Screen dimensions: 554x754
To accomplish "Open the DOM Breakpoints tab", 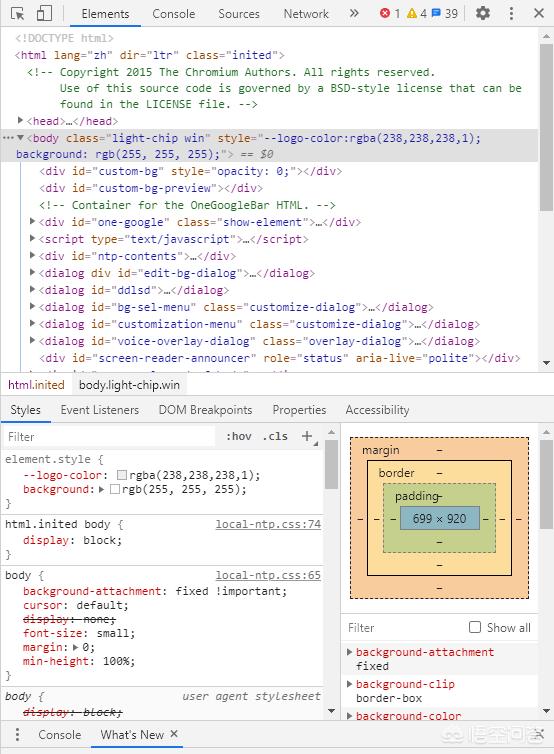I will pyautogui.click(x=205, y=410).
